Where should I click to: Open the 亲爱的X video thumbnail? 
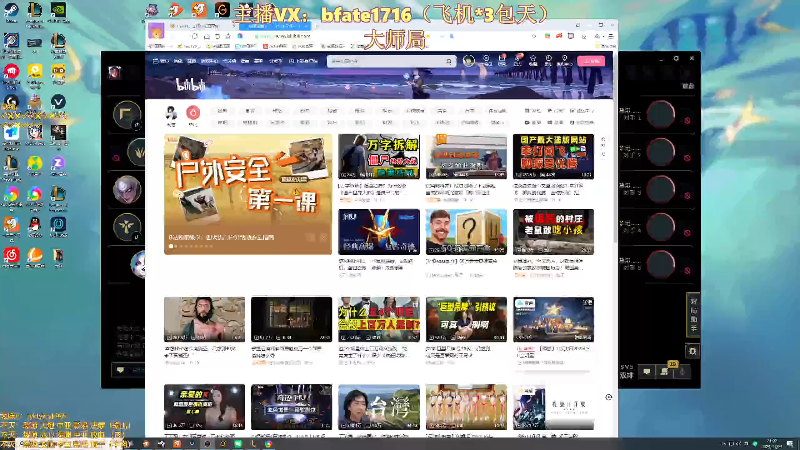click(x=204, y=407)
